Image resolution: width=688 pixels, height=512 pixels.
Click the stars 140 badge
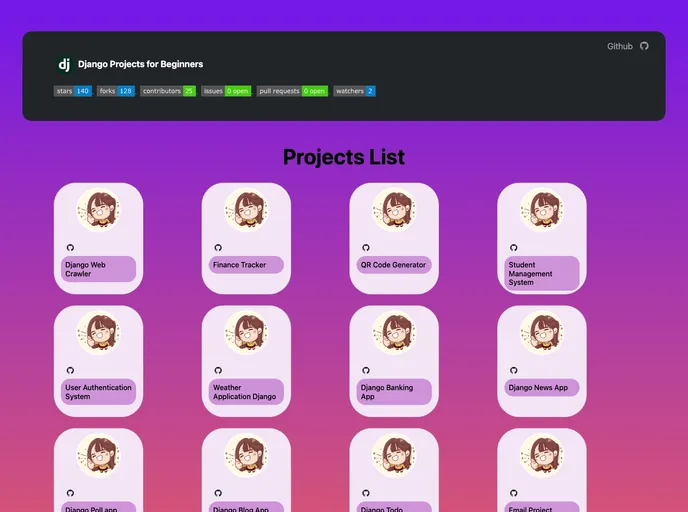click(x=72, y=91)
